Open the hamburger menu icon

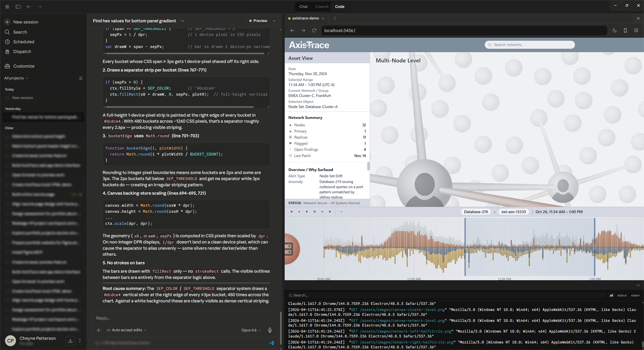[7, 7]
